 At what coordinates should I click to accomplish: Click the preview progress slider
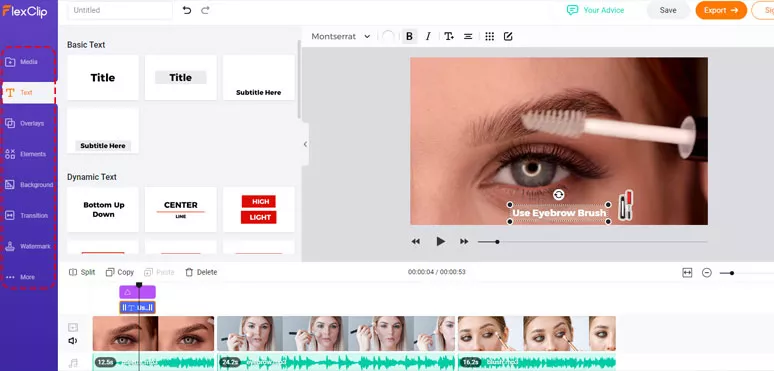click(592, 242)
